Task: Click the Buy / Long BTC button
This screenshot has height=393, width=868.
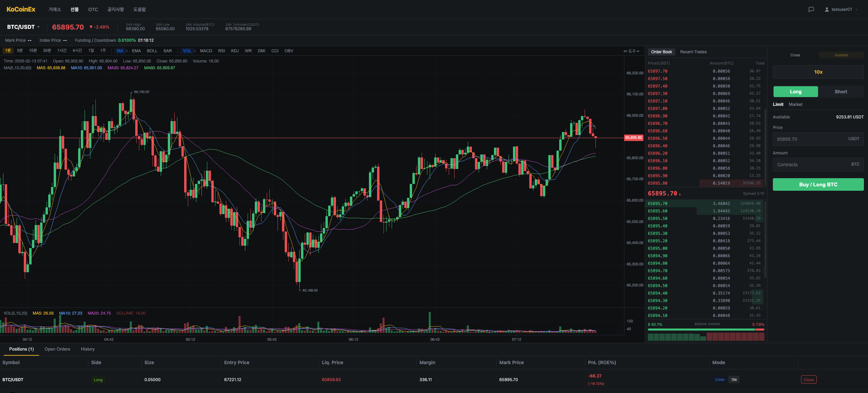Action: 818,185
